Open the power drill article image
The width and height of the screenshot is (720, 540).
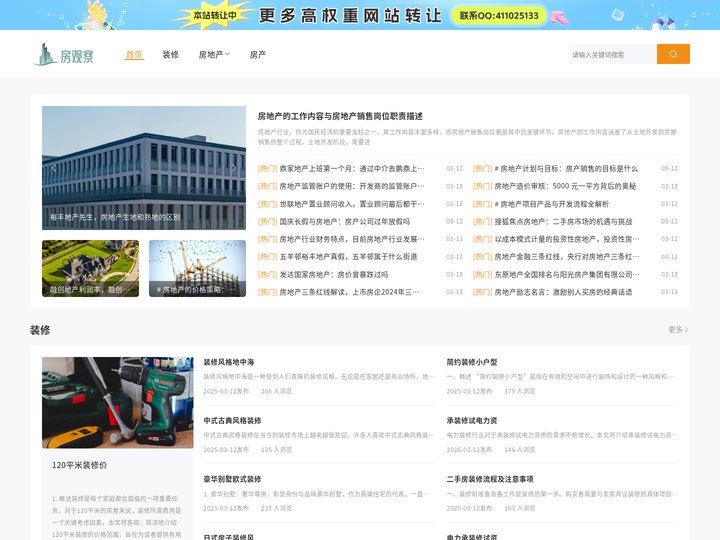pos(118,403)
